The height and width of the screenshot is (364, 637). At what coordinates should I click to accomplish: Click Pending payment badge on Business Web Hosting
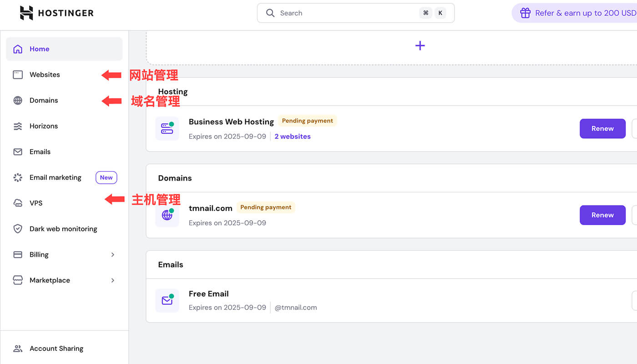click(308, 121)
